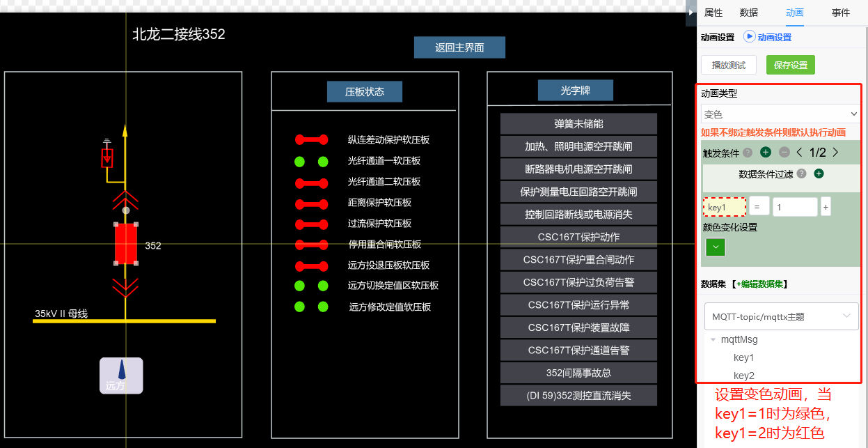Screen dimensions: 868x448
Task: Open the 触发条件 question-mark help icon
Action: click(747, 151)
